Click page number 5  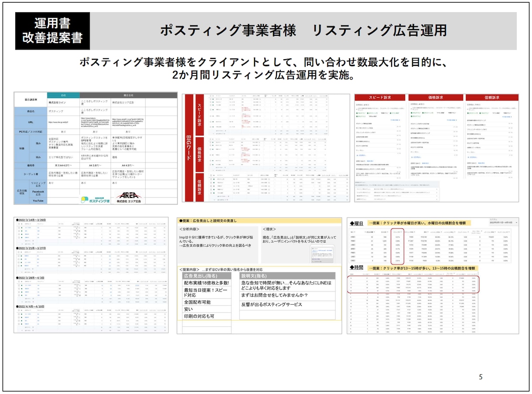[481, 377]
